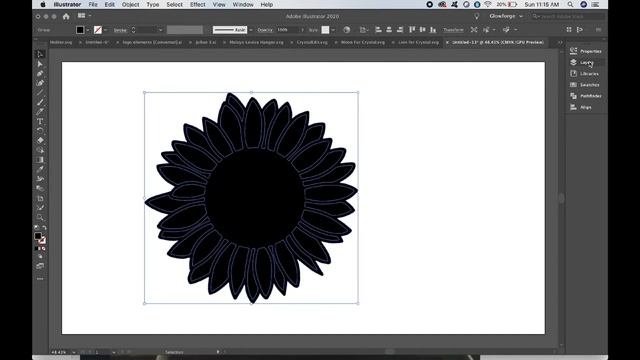The width and height of the screenshot is (640, 360).
Task: Click the None stroke swatch in control bar
Action: 98,30
